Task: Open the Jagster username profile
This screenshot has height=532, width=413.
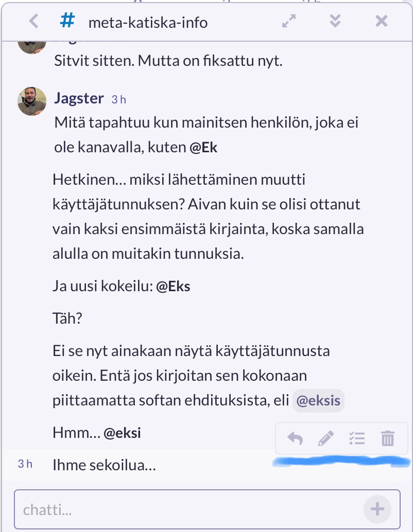Action: 79,98
